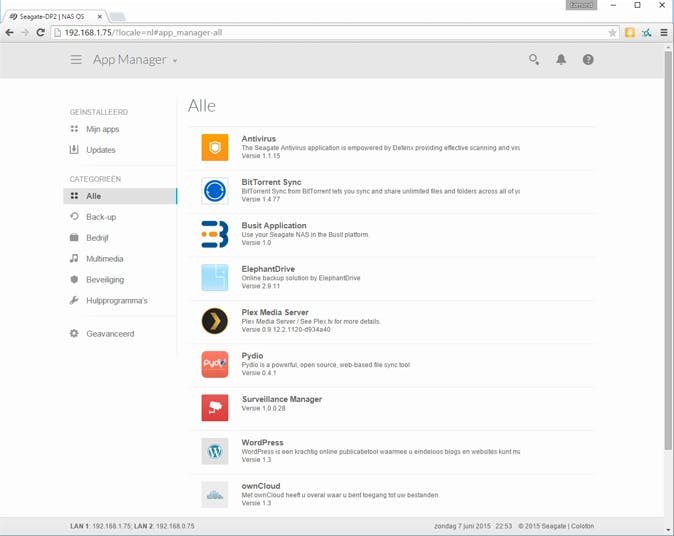
Task: Click the ElephantDrive title
Action: 268,269
